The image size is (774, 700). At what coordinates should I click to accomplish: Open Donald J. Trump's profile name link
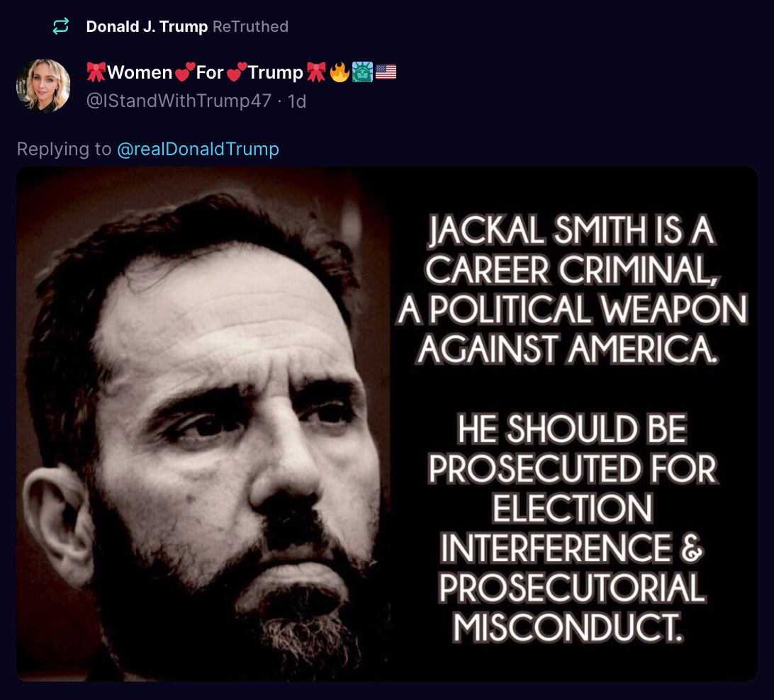click(x=147, y=26)
